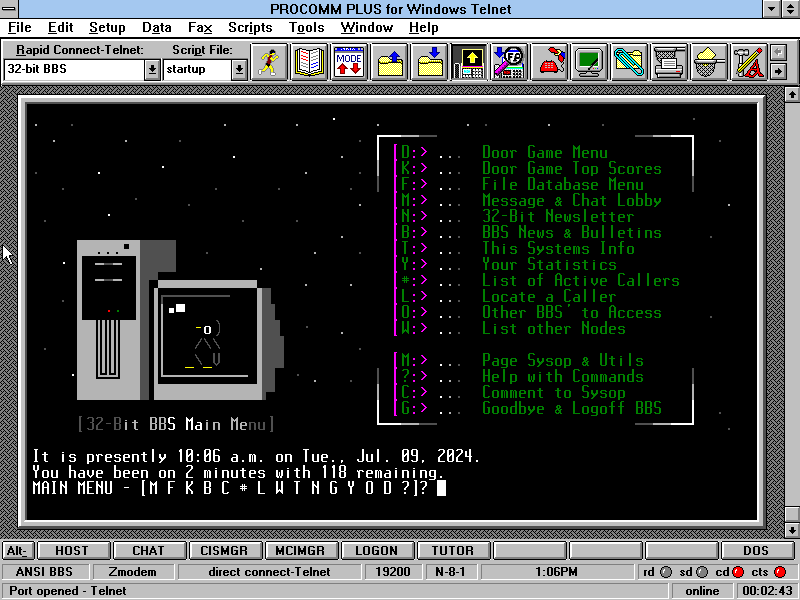800x600 pixels.
Task: Click the ANSI BBS emulation status field
Action: tap(44, 572)
